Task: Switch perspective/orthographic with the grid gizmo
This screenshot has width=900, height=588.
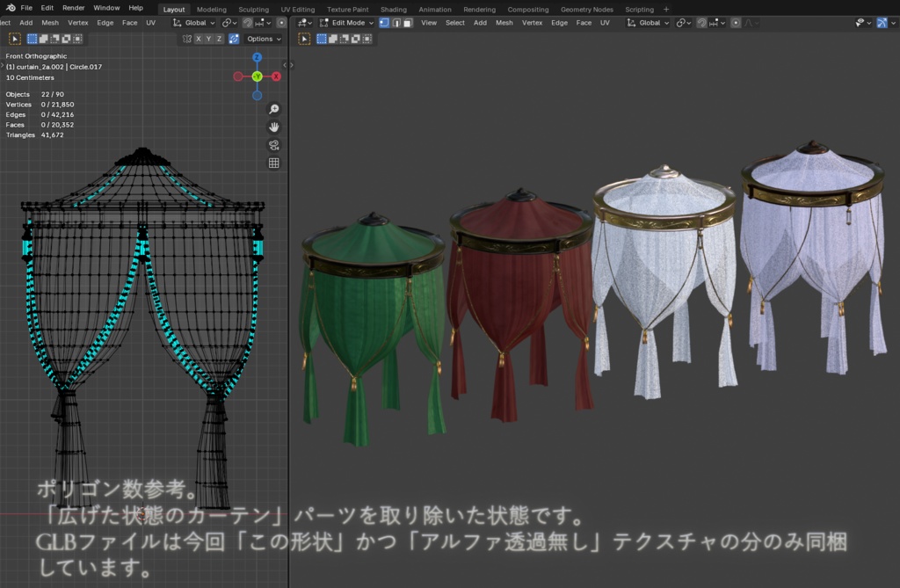Action: point(273,163)
